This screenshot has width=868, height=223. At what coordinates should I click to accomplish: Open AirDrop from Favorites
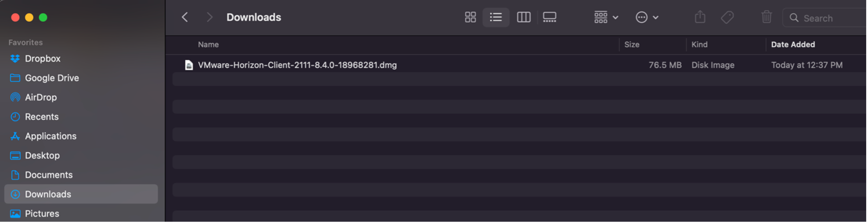click(x=41, y=98)
